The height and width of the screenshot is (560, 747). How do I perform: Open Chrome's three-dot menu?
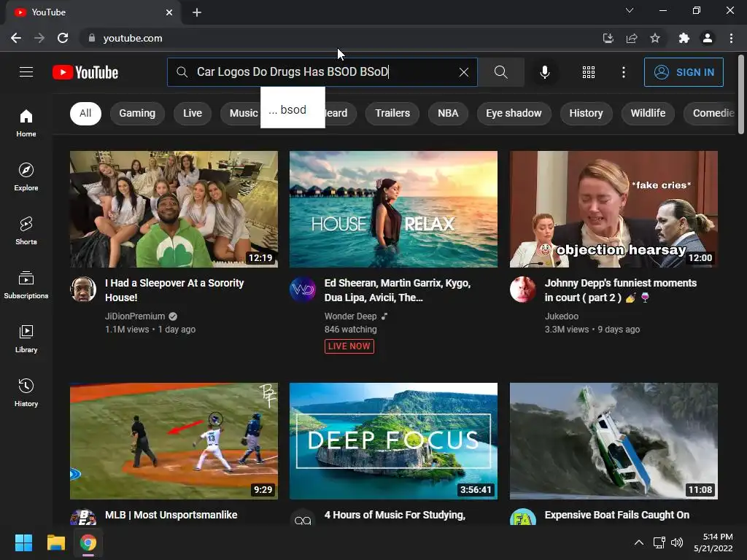click(x=731, y=38)
